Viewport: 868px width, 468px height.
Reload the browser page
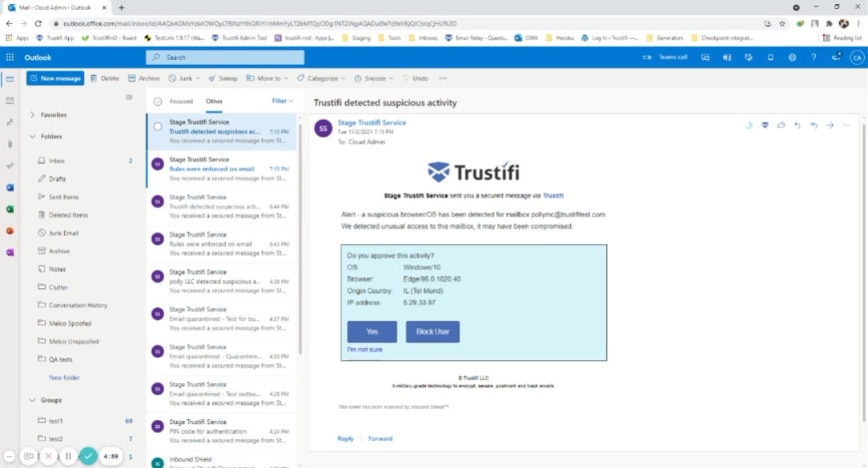coord(38,23)
